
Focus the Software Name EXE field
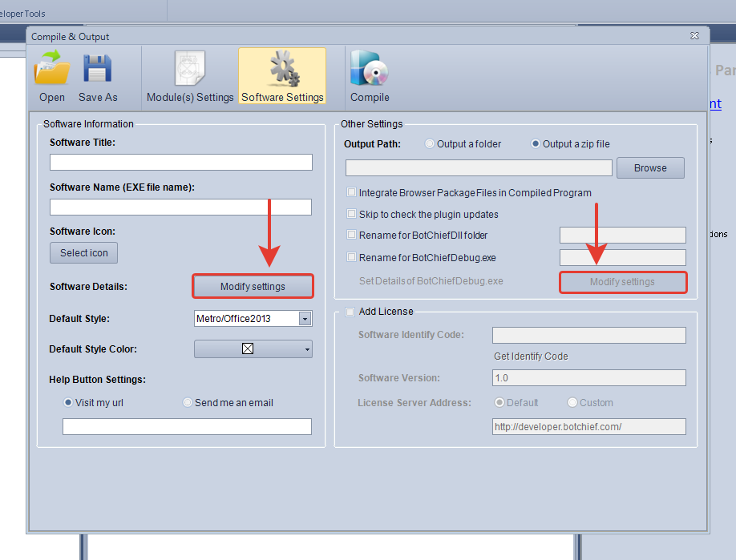pos(180,207)
